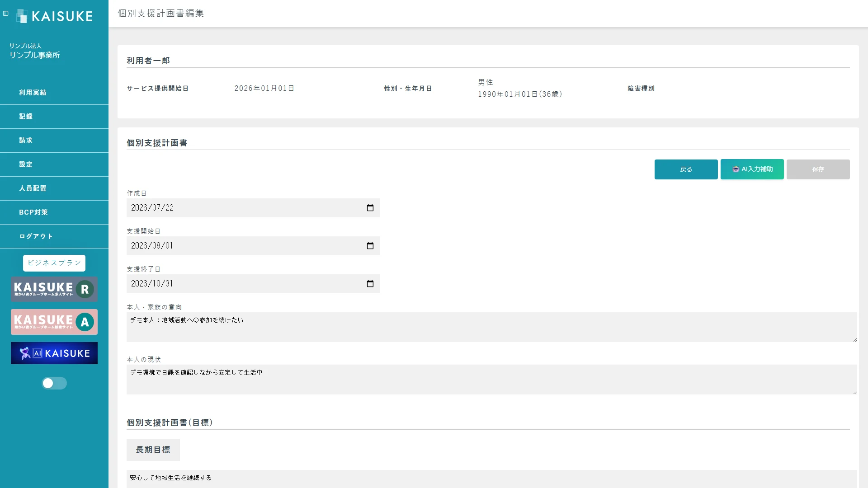Click into the 本人・家族の意向 text area

tap(491, 327)
